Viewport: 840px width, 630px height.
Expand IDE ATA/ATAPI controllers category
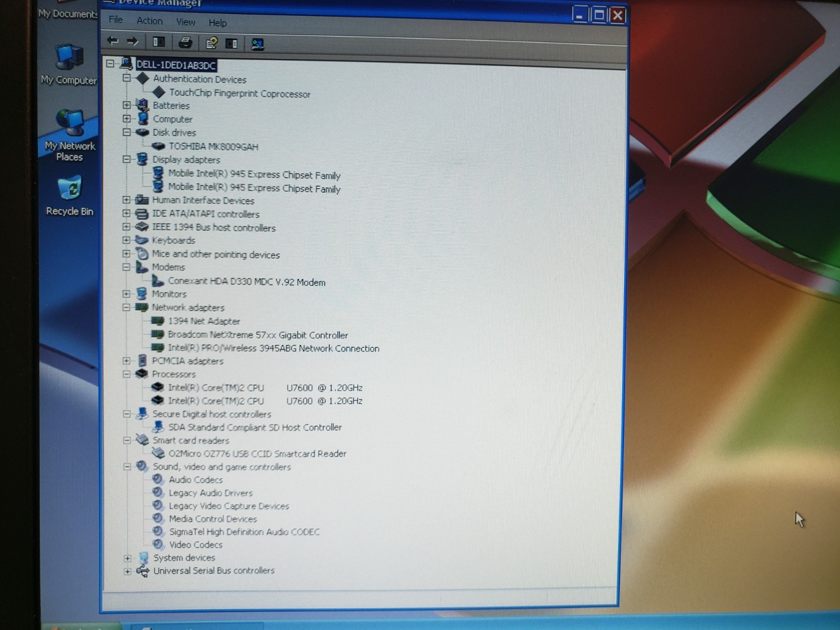click(x=126, y=213)
